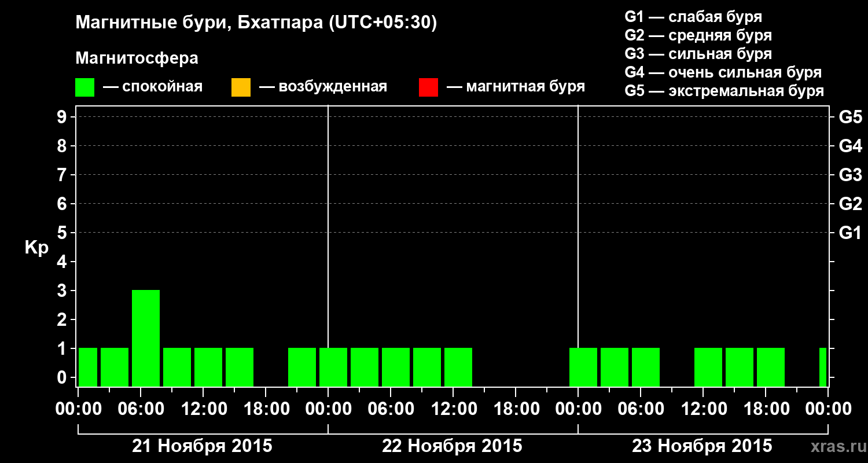Click the '21 Ноября 2015' date label
The height and width of the screenshot is (463, 868).
(x=203, y=446)
